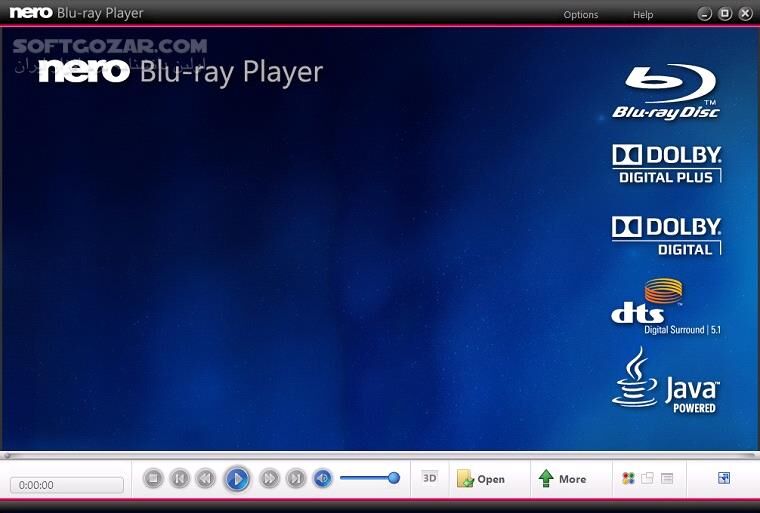
Task: Open the Help menu
Action: (x=643, y=15)
